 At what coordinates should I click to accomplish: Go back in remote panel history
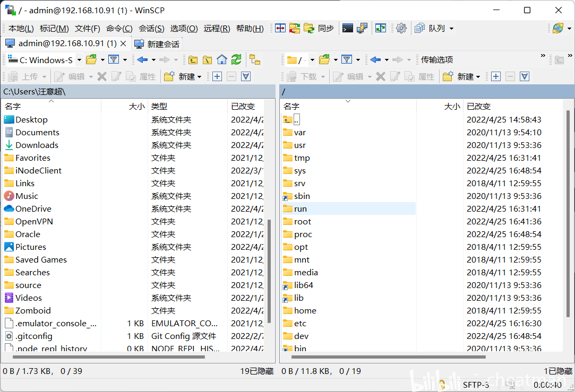(x=375, y=60)
